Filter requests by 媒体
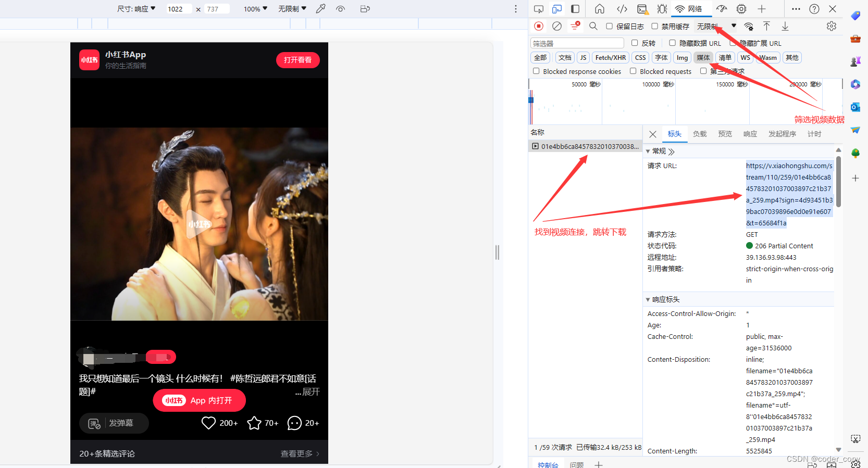This screenshot has height=468, width=868. [x=703, y=57]
